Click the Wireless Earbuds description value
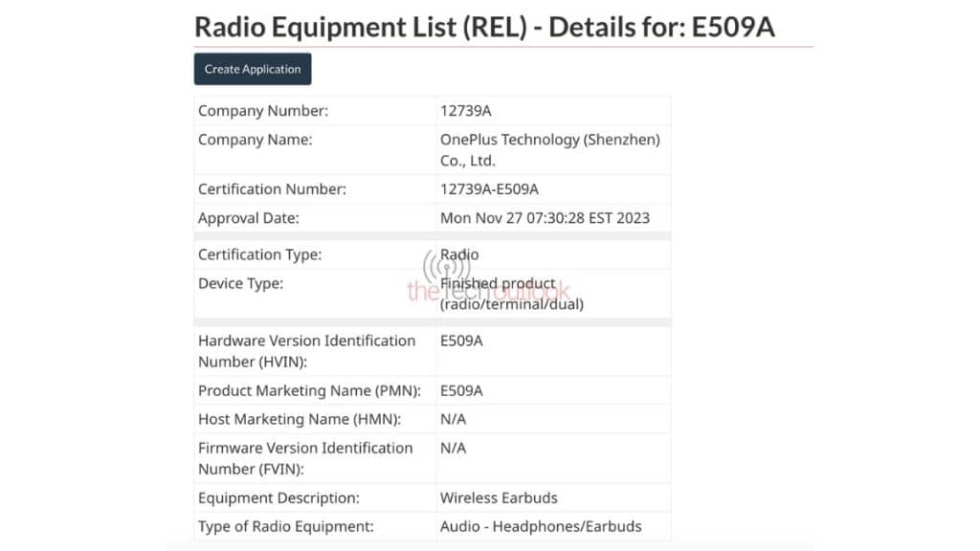Viewport: 980px width, 551px height. (499, 497)
